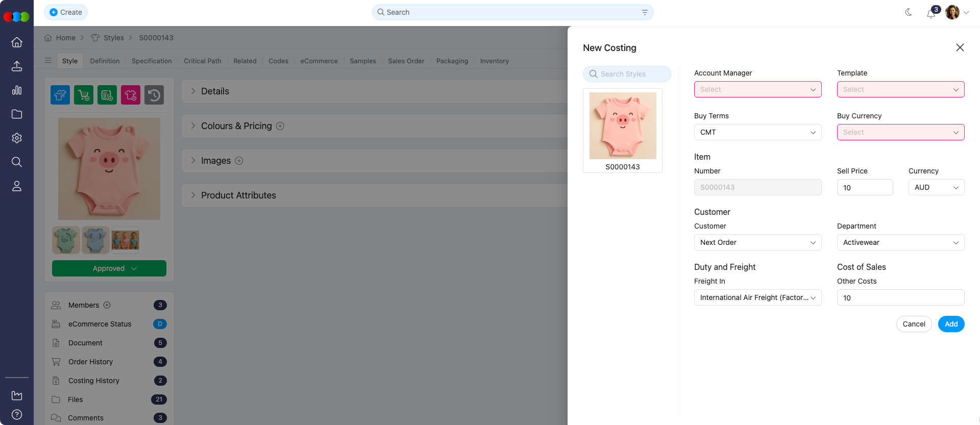Open the Buy Currency dropdown
Viewport: 980px width, 425px height.
coord(900,132)
